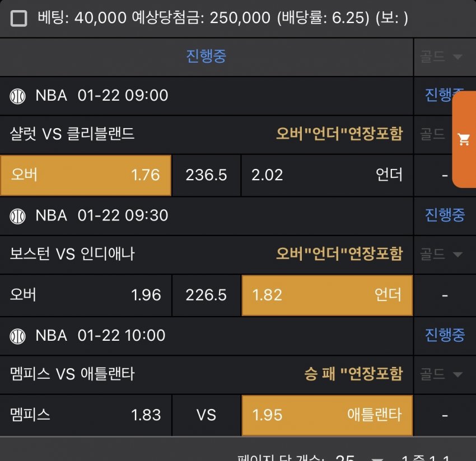476x461 pixels.
Task: Toggle 언더 1.82 for 보스턴 VS 인디애나
Action: (x=327, y=295)
